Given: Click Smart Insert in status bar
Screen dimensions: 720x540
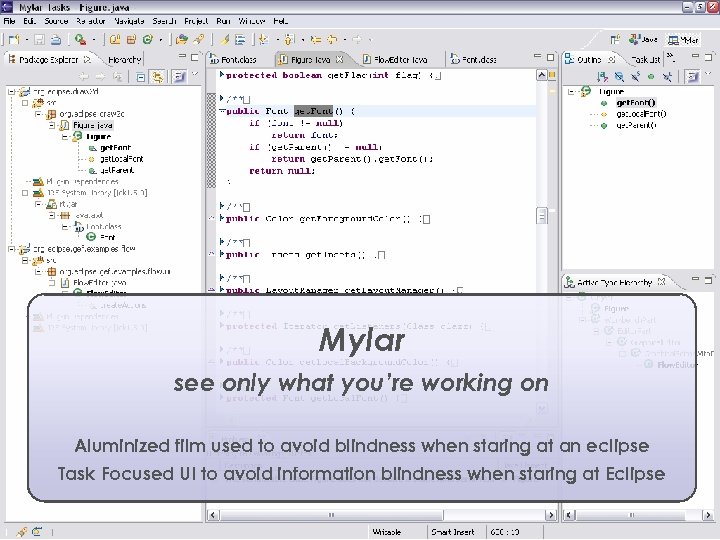Looking at the screenshot, I should click(x=452, y=532).
